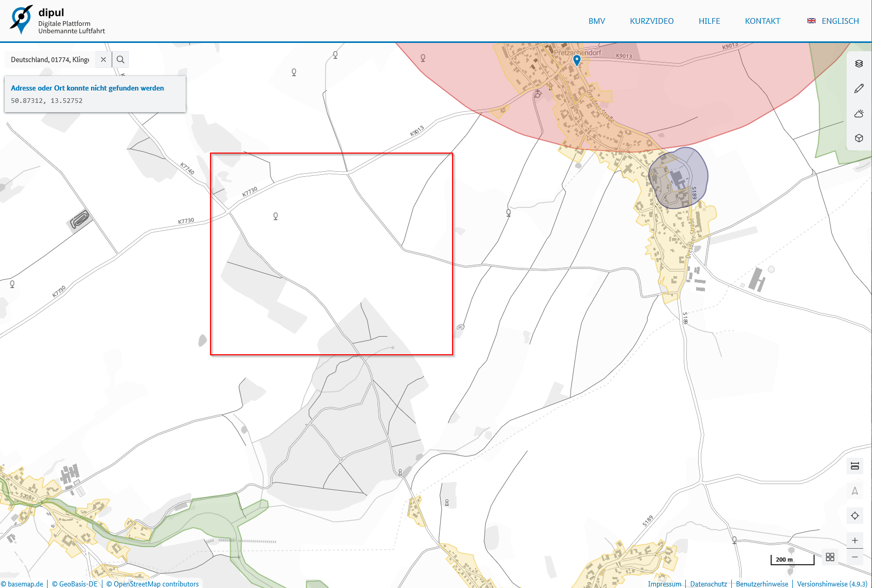Clear the address search field
This screenshot has height=588, width=872.
pos(103,59)
